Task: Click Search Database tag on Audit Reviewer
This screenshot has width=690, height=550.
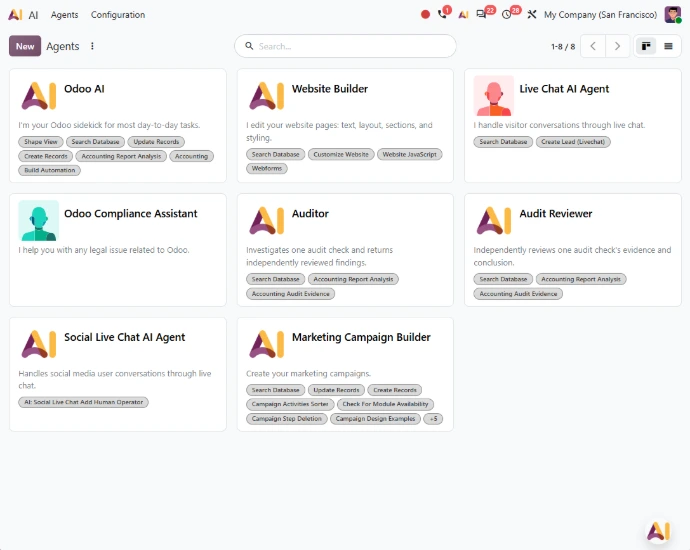Action: coord(503,279)
